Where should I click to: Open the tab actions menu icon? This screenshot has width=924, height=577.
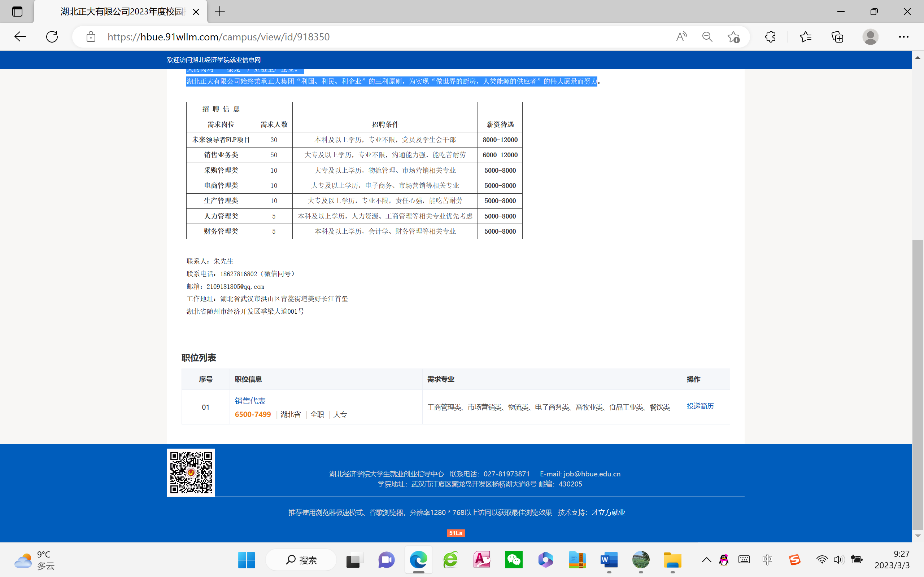click(x=17, y=12)
